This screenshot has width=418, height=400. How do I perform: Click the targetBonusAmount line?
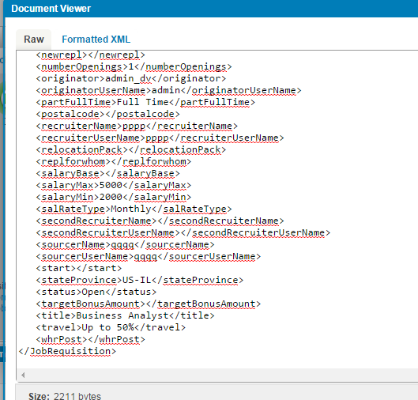148,304
